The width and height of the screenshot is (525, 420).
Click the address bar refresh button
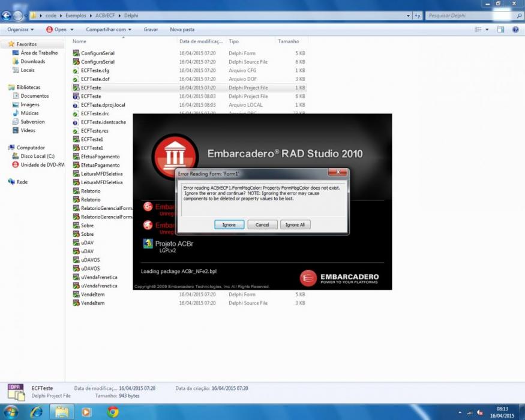[417, 16]
